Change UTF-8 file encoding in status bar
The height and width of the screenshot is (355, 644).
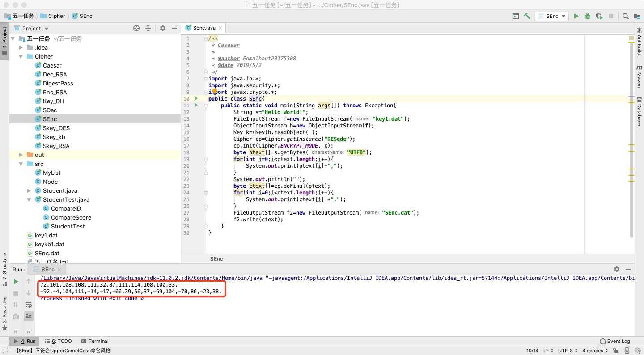click(x=568, y=351)
